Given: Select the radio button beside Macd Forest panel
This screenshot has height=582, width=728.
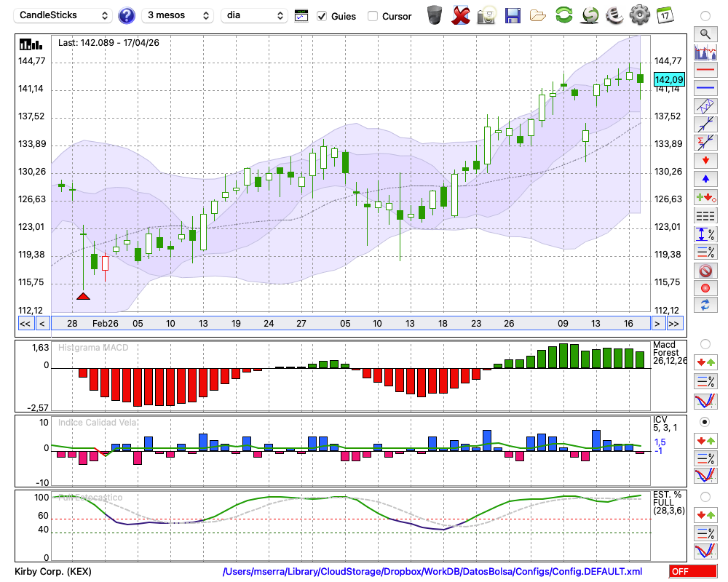Looking at the screenshot, I should 705,344.
